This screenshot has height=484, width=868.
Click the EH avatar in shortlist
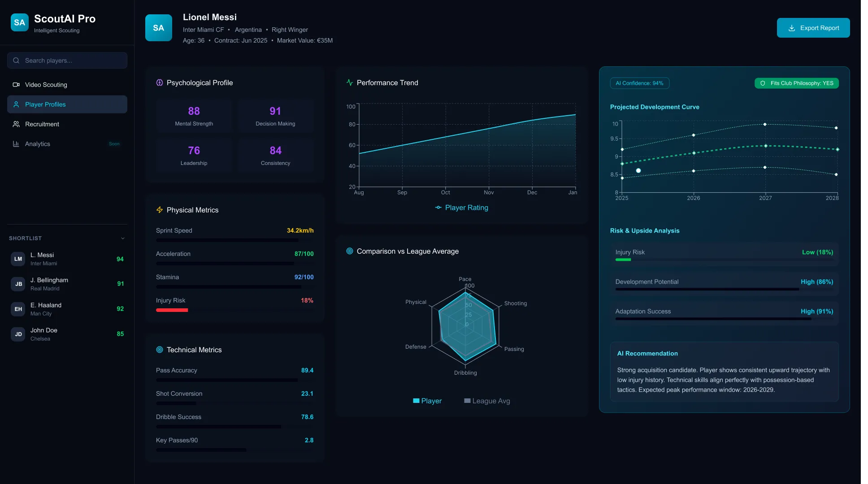18,309
